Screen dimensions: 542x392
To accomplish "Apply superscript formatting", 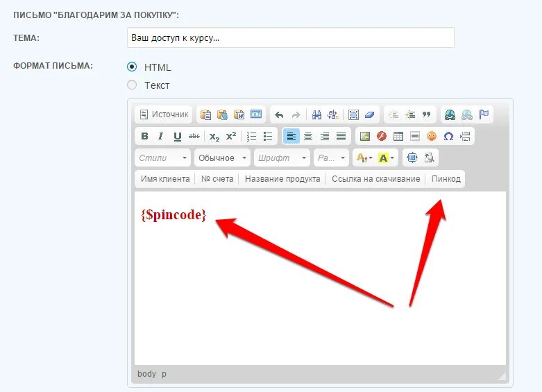I will tap(231, 136).
